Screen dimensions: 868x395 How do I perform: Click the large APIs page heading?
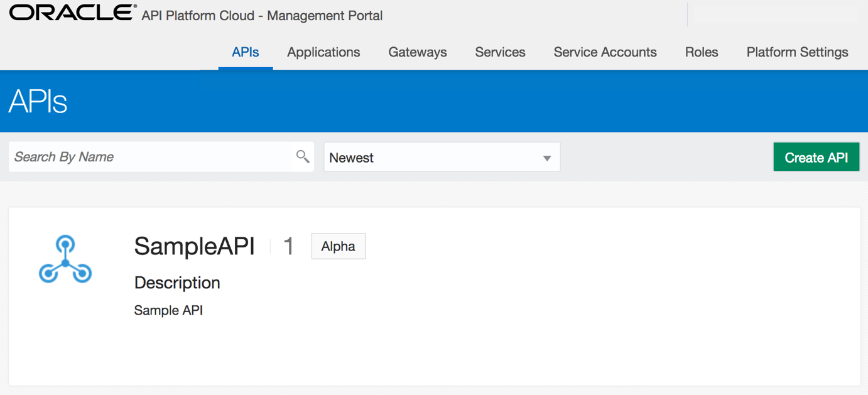coord(38,101)
